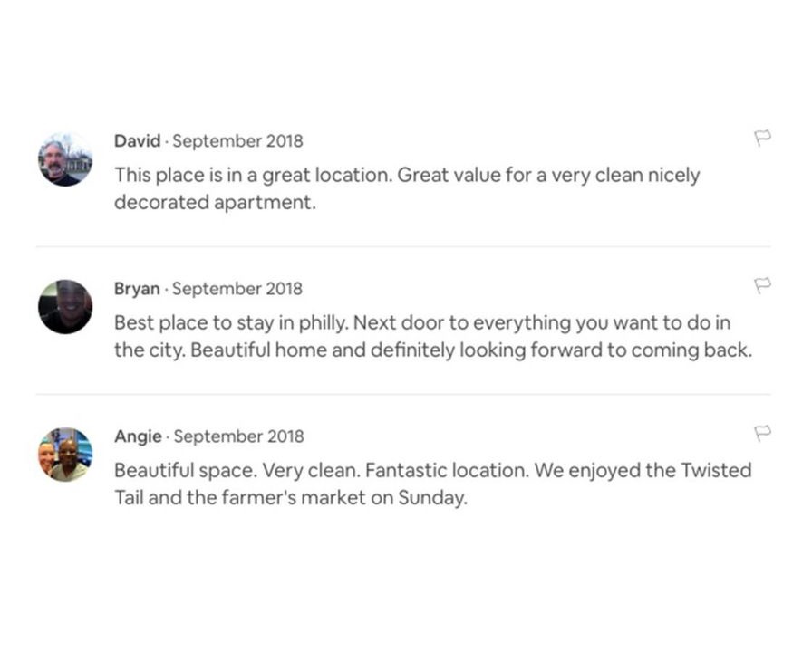Click the divider between David's and Bryan's reviews

coord(403,246)
